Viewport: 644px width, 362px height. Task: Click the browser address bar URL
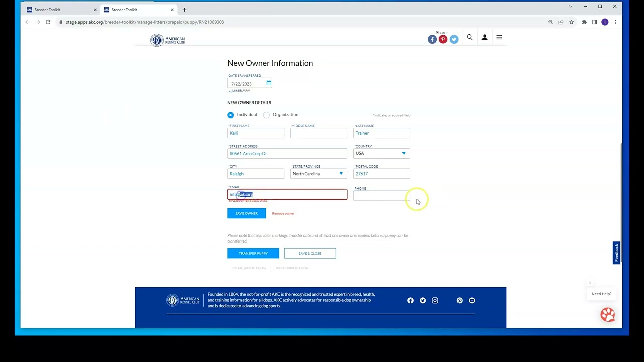click(145, 22)
